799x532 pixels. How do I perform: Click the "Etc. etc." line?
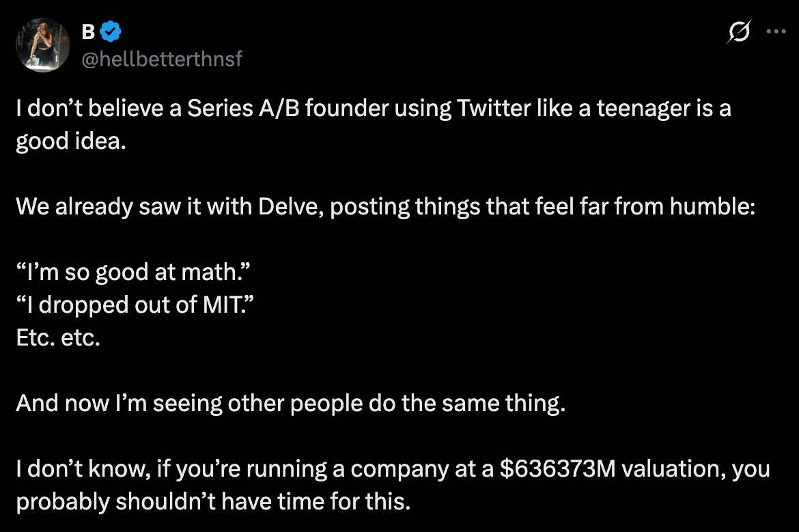pos(58,337)
